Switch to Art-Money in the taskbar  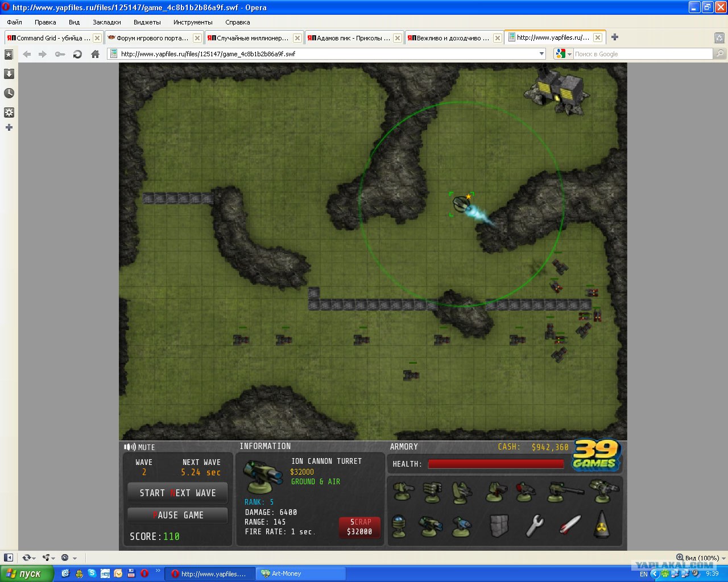point(301,573)
